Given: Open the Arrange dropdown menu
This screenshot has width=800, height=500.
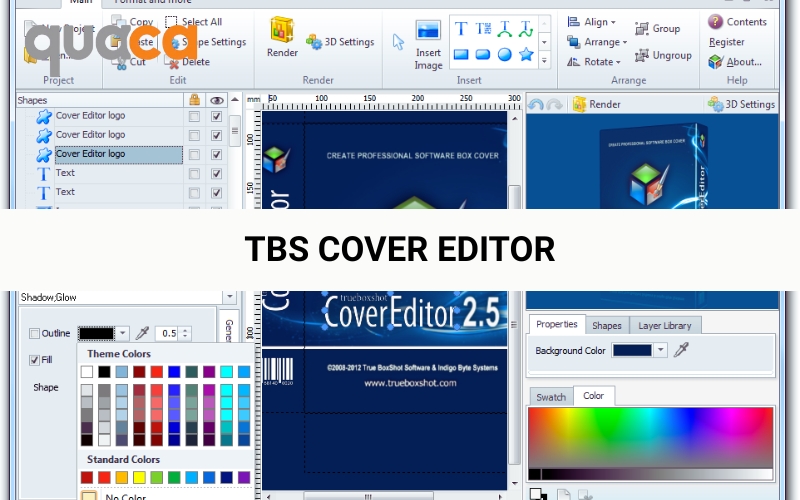Looking at the screenshot, I should point(597,42).
